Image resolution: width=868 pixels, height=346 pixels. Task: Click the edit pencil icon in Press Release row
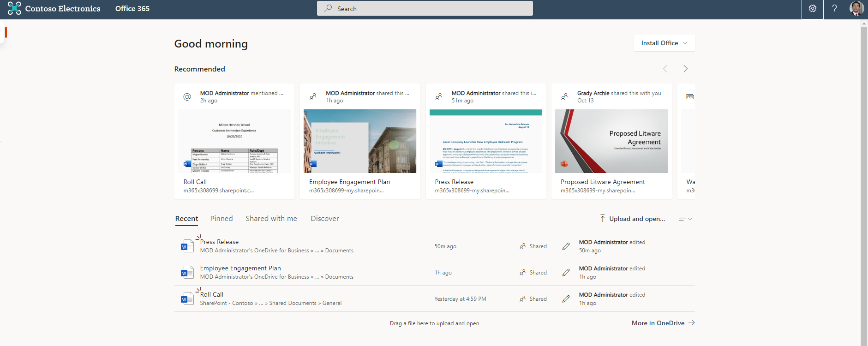[566, 246]
